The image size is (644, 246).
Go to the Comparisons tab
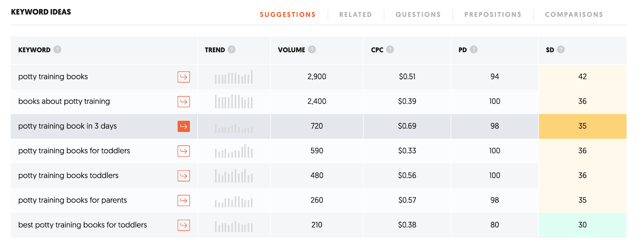[574, 14]
